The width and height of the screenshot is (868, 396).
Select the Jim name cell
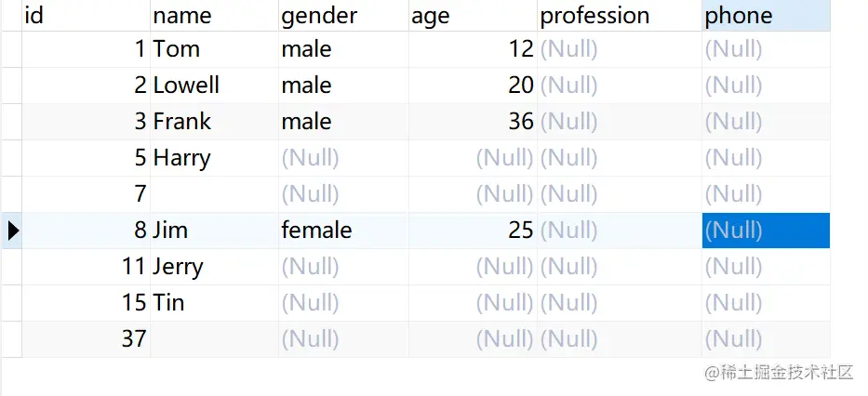pyautogui.click(x=213, y=231)
